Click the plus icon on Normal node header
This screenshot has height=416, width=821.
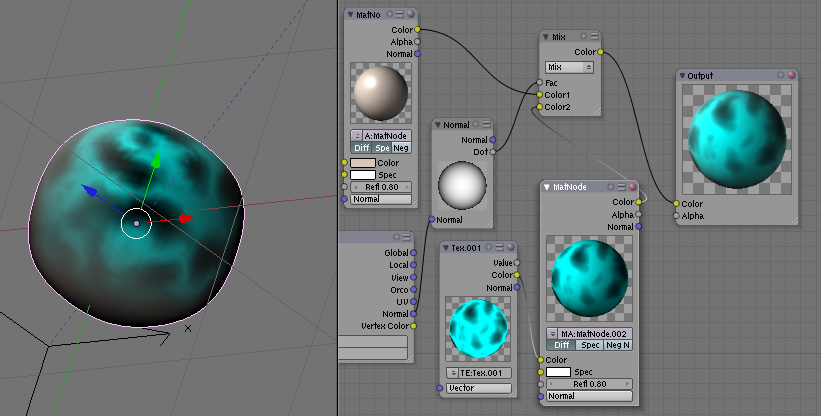[x=475, y=125]
